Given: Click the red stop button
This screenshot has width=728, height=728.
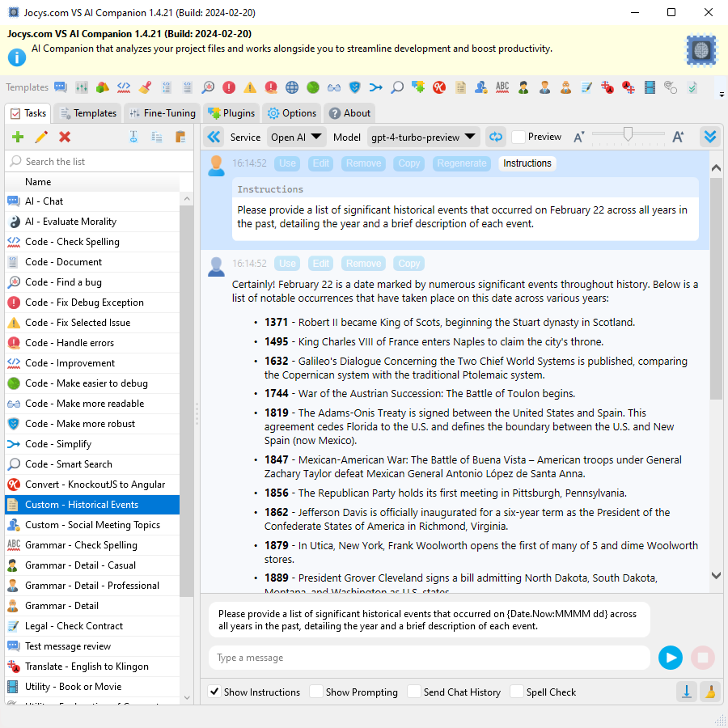Looking at the screenshot, I should pos(703,658).
